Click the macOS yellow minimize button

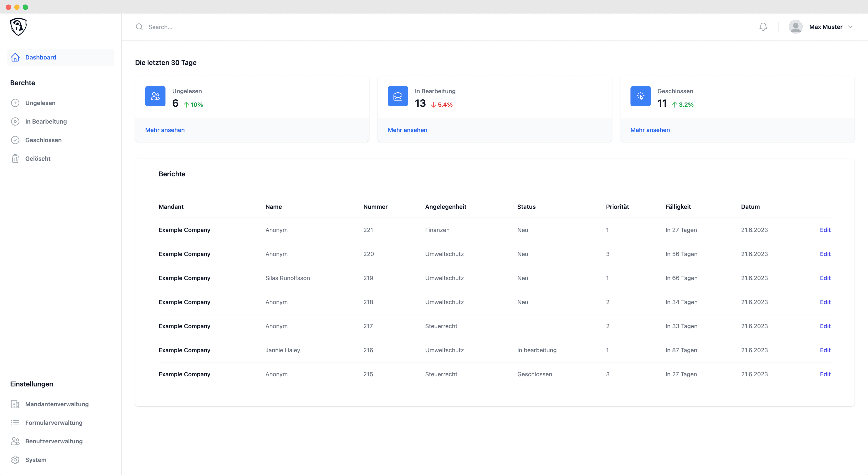coord(17,7)
